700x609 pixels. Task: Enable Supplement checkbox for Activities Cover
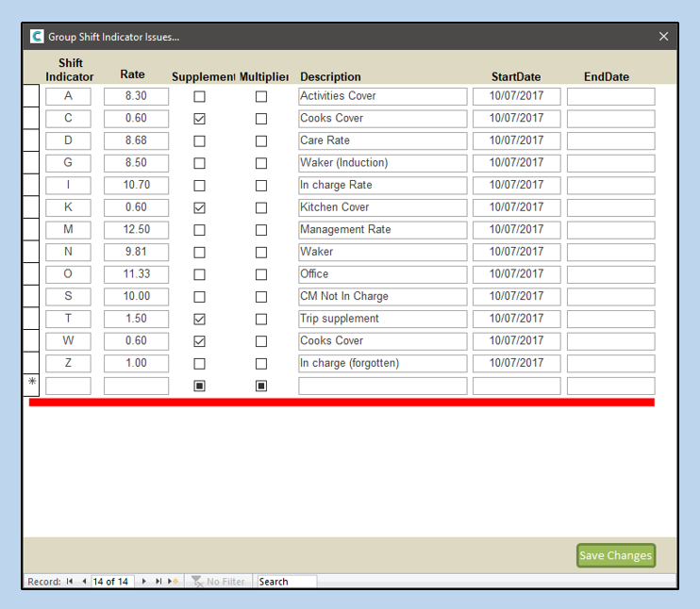pos(199,96)
